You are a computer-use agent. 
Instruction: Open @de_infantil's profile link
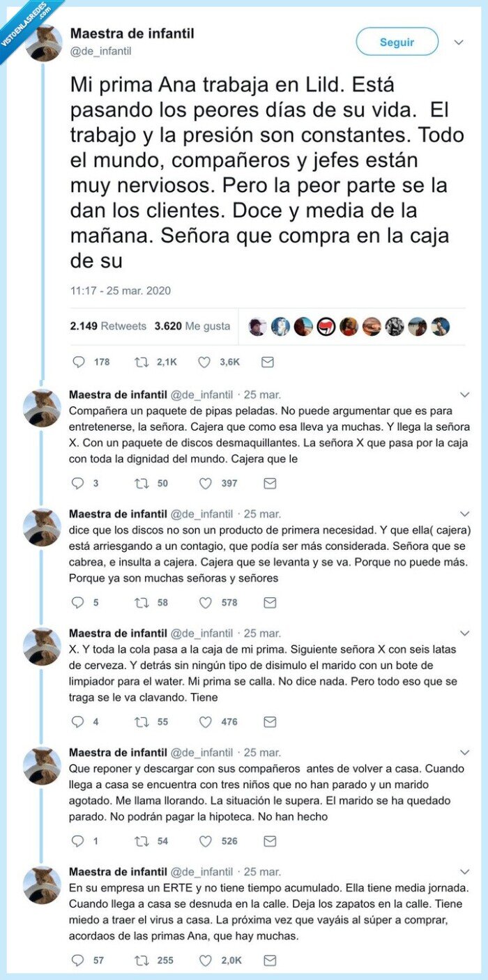(x=97, y=52)
